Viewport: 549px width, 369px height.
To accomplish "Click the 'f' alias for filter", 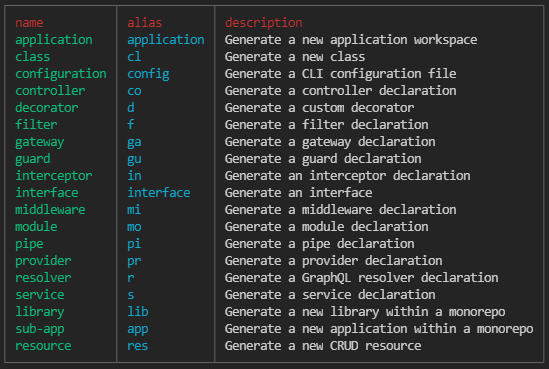I will pos(131,125).
